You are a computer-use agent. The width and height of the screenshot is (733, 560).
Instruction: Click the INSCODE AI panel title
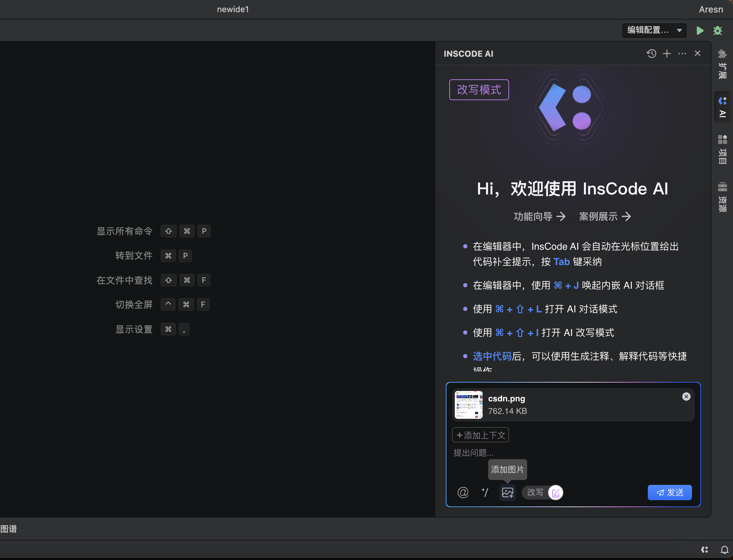click(468, 54)
